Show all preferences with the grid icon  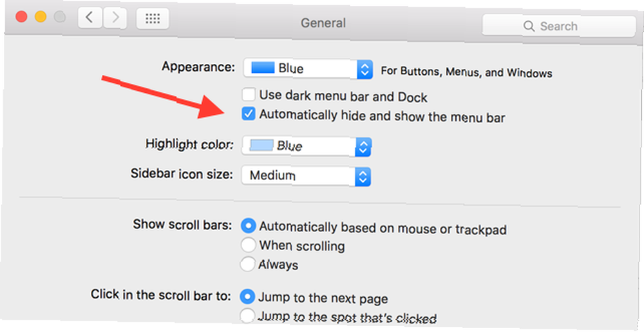(x=153, y=19)
